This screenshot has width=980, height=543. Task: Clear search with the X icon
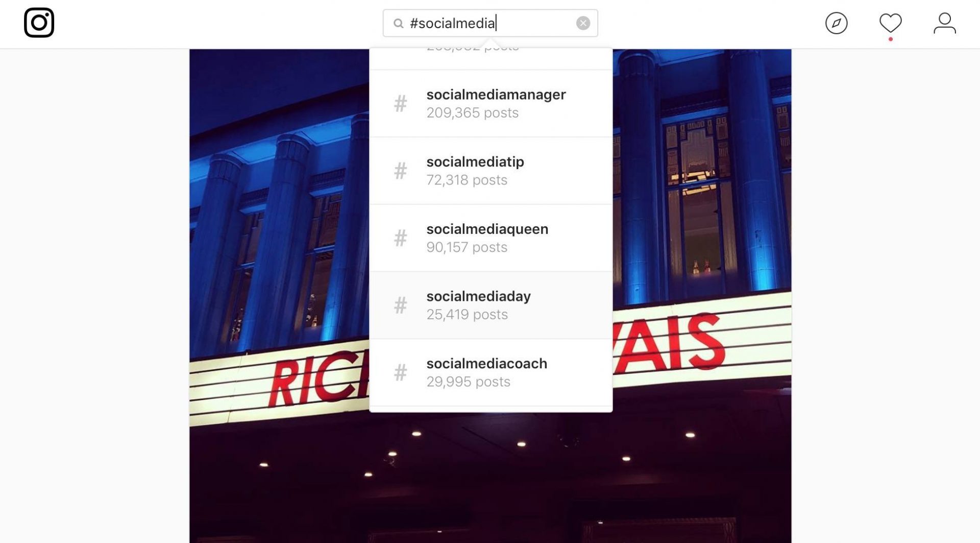pyautogui.click(x=583, y=23)
